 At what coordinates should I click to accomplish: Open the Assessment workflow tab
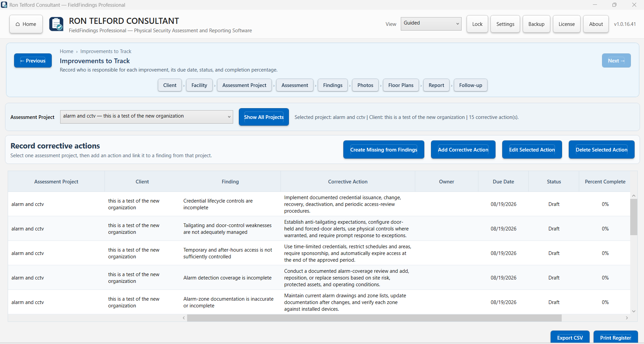[295, 85]
